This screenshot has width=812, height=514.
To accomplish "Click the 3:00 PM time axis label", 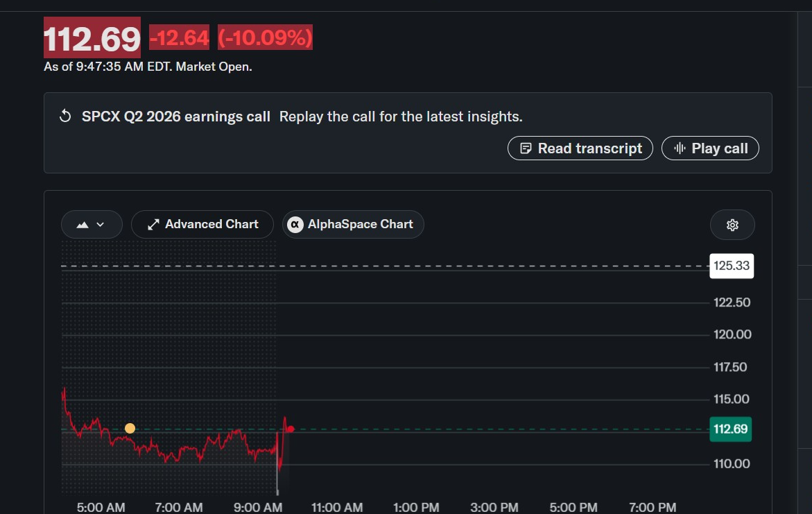I will tap(494, 507).
